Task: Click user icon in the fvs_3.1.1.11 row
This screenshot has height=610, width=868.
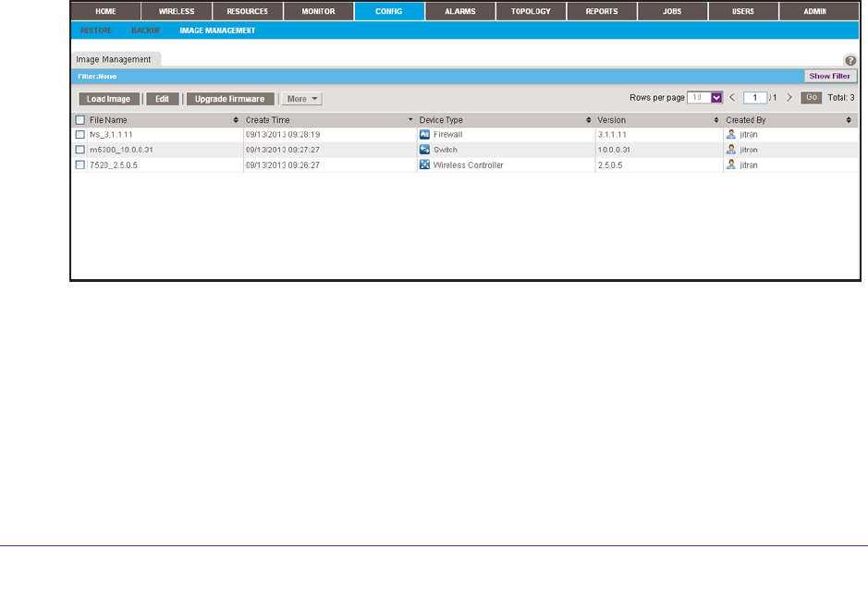Action: 731,134
